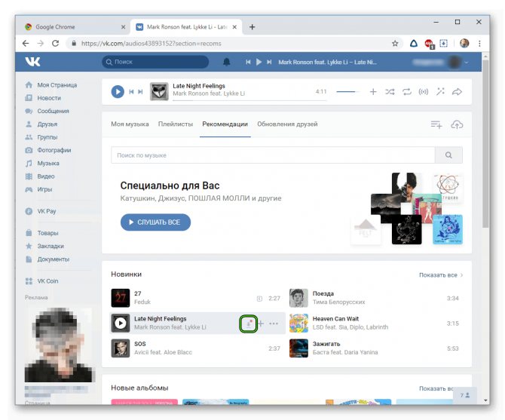The width and height of the screenshot is (505, 420).
Task: Open profile dropdown arrow in header
Action: point(466,62)
